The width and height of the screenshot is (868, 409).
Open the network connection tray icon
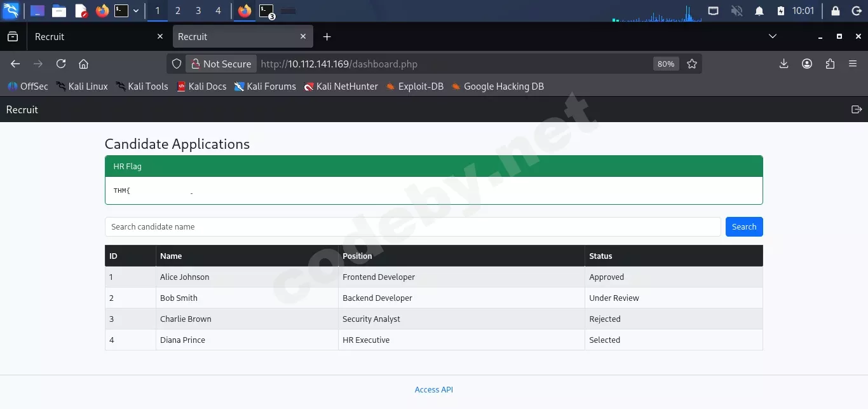(x=714, y=11)
